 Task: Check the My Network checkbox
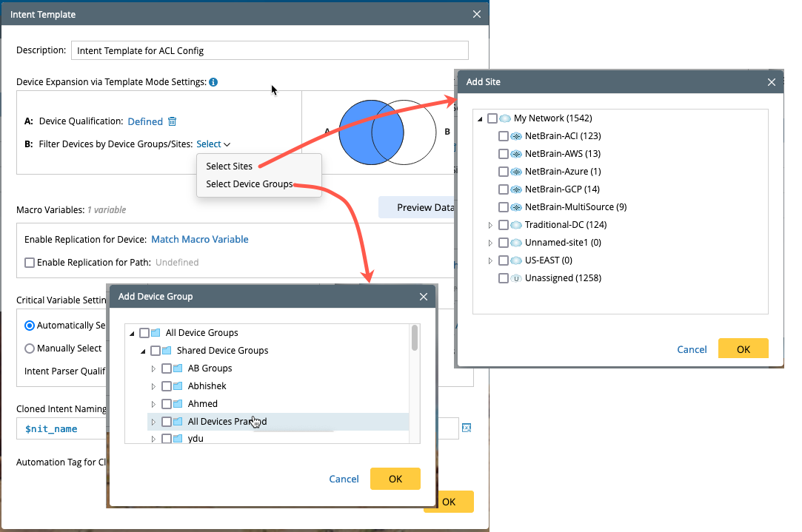[x=492, y=118]
